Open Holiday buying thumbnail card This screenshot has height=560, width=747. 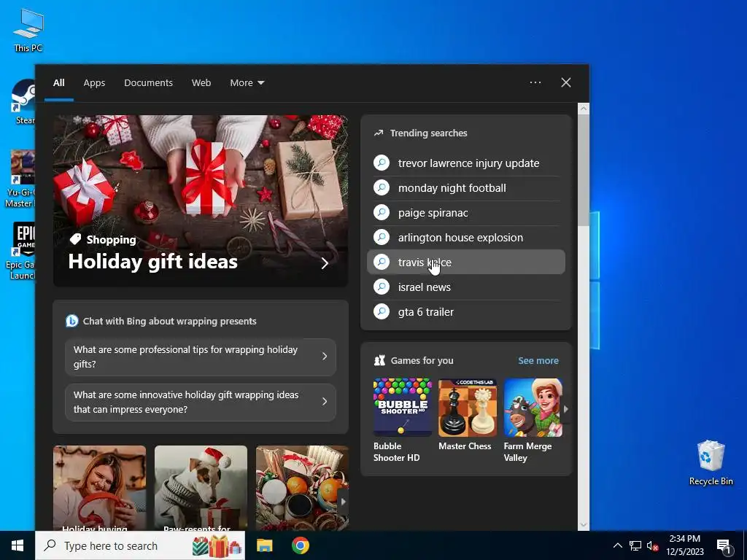[x=99, y=488]
